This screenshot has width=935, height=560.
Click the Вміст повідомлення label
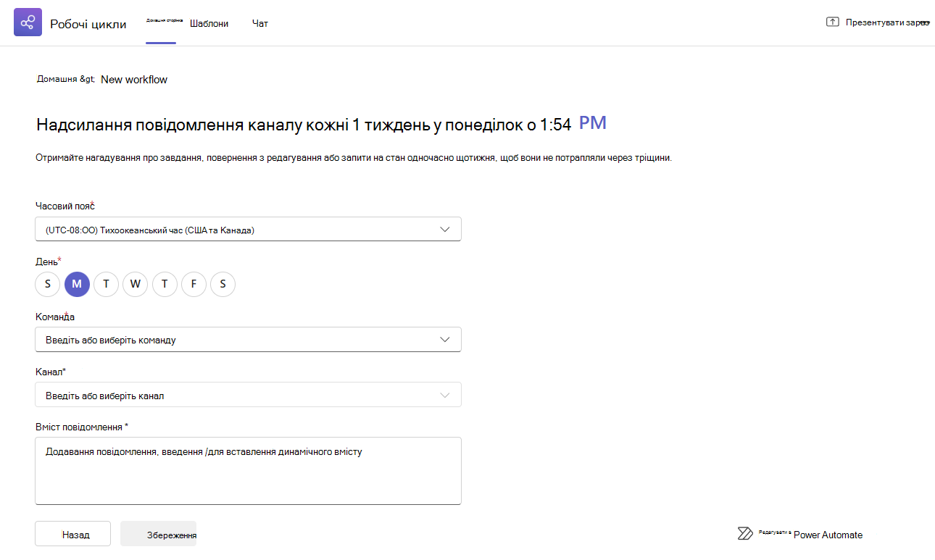coord(81,426)
